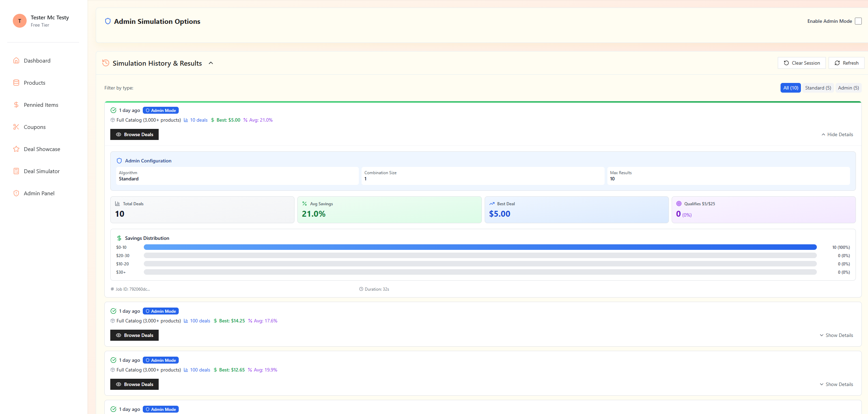Screen dimensions: 868x414
Task: Switch to the Admin (5) filter tab
Action: 848,87
